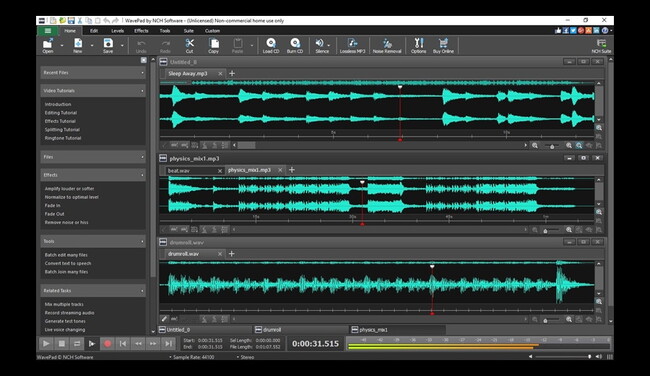Viewport: 650px width, 376px height.
Task: Adjust Sleep Away zoom slider
Action: coord(551,146)
